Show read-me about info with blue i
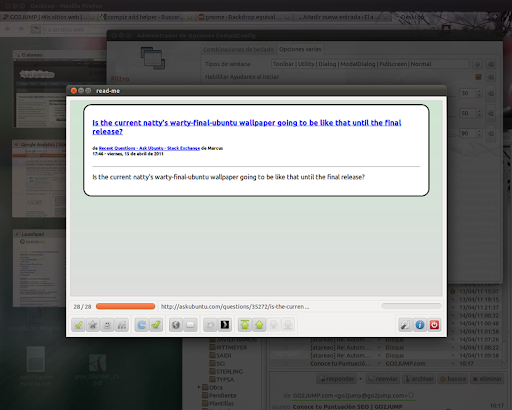Viewport: 512px width, 410px height. click(x=420, y=325)
